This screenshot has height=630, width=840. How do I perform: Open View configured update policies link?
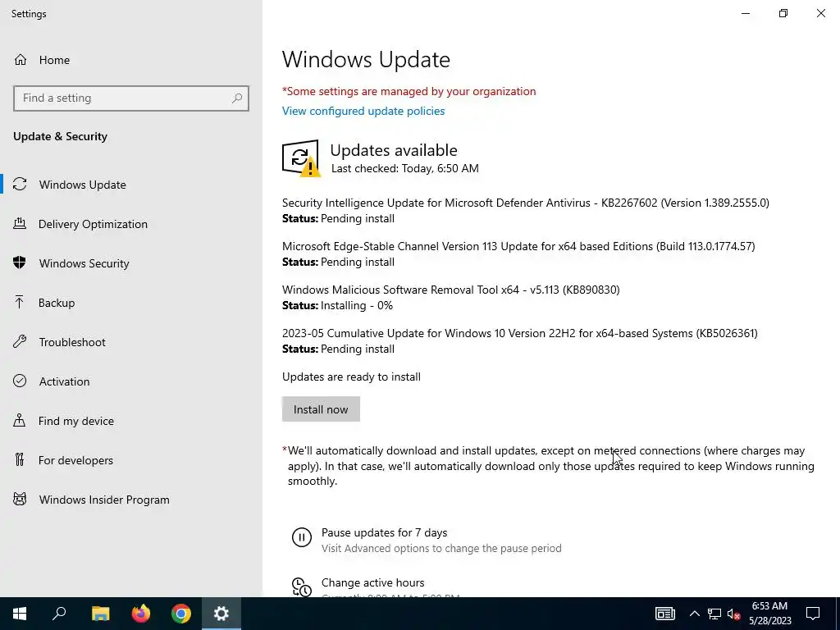tap(363, 111)
